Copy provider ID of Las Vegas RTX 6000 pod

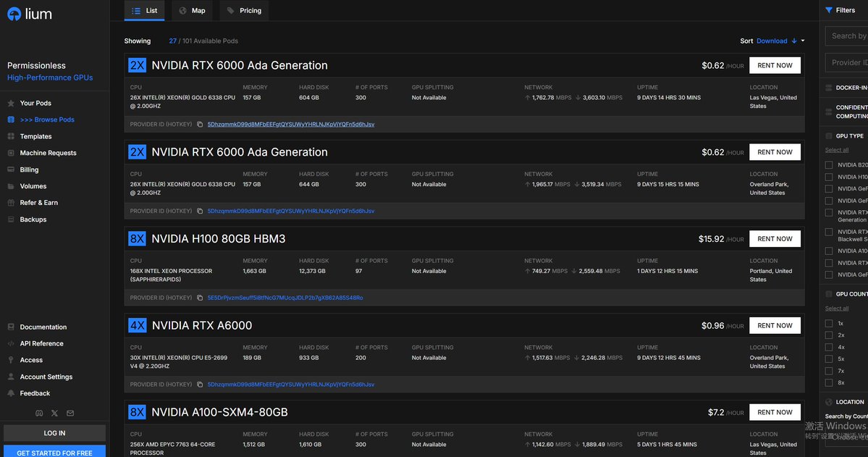200,125
